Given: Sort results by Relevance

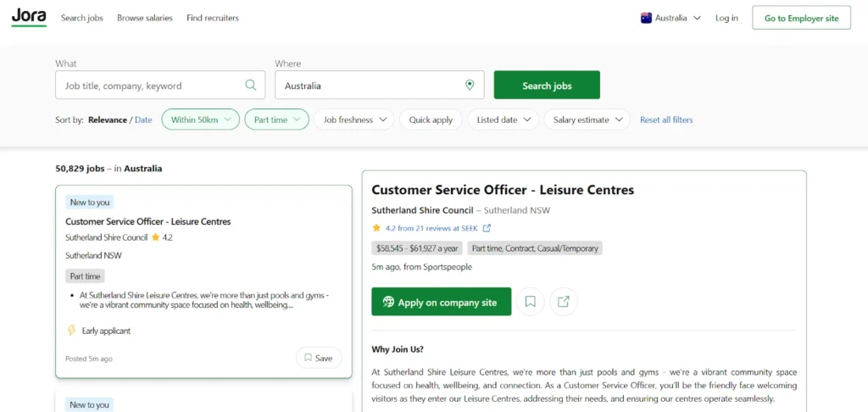Looking at the screenshot, I should click(x=108, y=120).
